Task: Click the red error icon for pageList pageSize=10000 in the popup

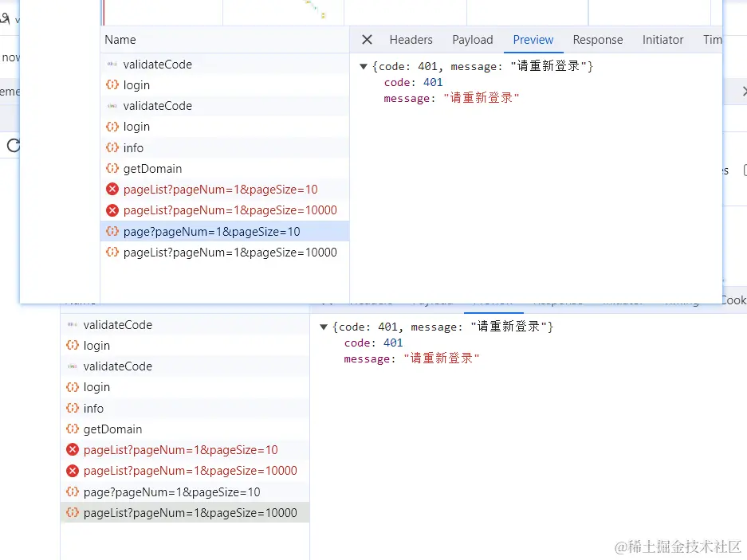Action: tap(112, 210)
